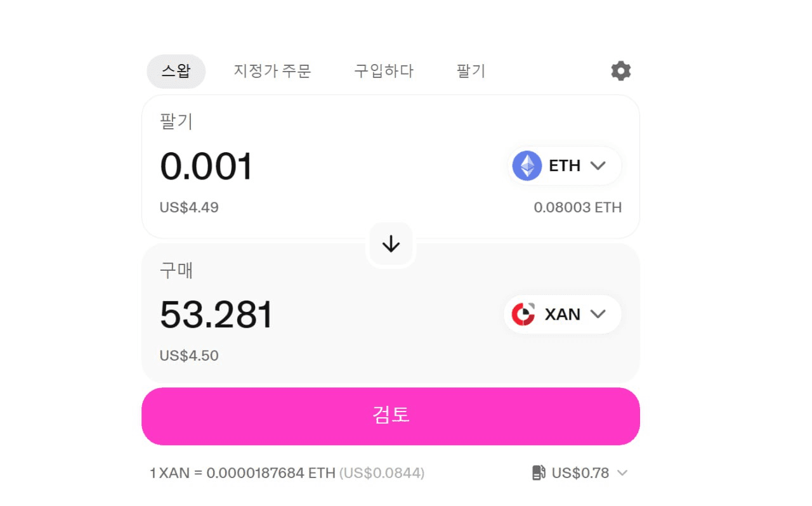Screen dimensions: 812x506
Task: Click the US$4.49 sell value
Action: pyautogui.click(x=189, y=207)
